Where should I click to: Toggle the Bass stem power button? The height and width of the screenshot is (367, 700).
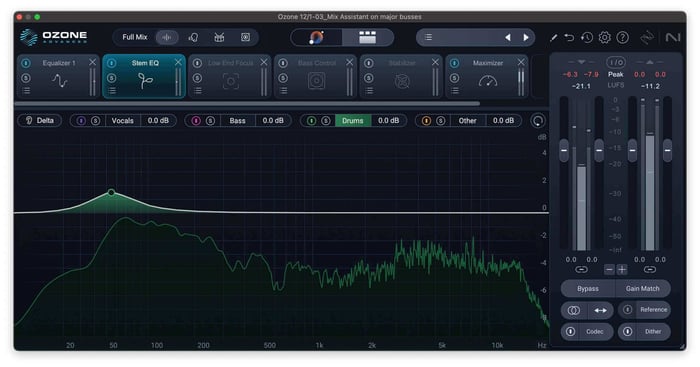pos(196,121)
